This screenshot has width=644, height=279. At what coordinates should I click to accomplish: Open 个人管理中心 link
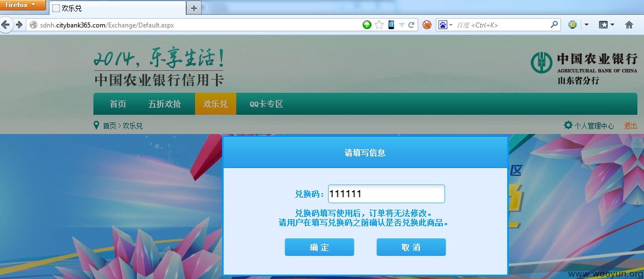pyautogui.click(x=595, y=126)
